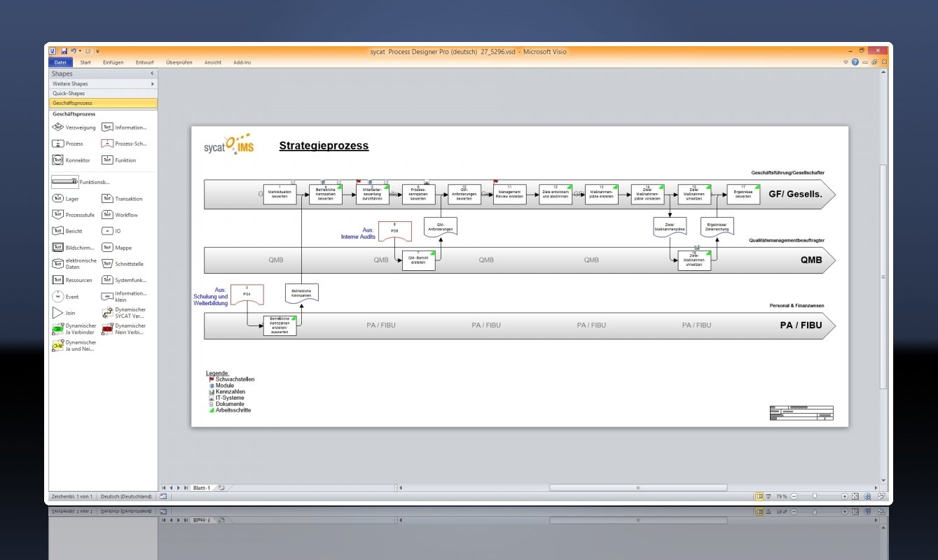Screen dimensions: 938x560
Task: Select the Management Review erstellen process box
Action: [509, 194]
